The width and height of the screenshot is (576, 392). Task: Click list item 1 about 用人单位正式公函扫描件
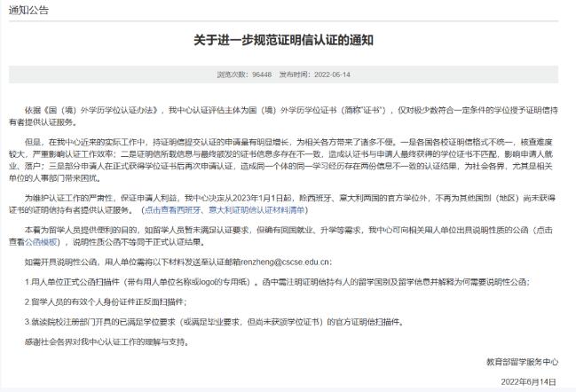point(277,282)
